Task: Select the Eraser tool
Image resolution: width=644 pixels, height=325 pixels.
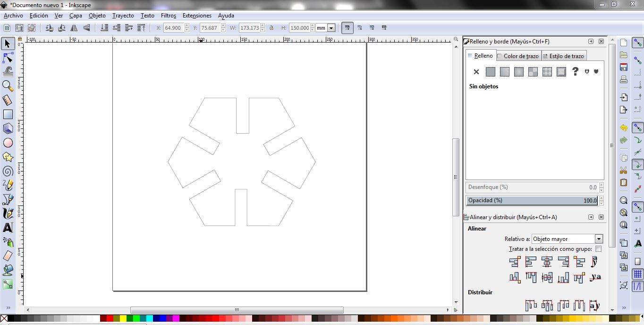Action: click(x=8, y=256)
